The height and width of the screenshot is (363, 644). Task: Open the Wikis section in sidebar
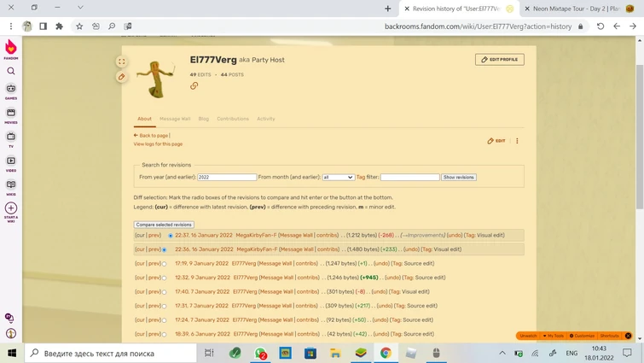pyautogui.click(x=11, y=187)
